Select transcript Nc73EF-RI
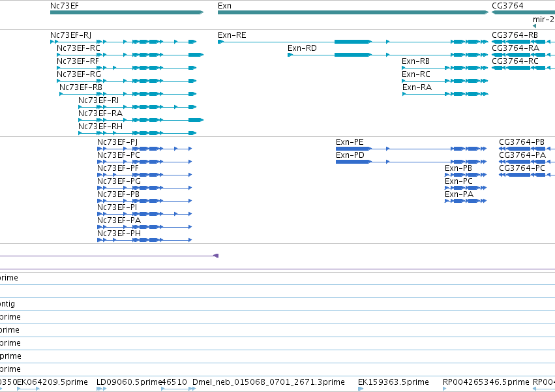This screenshot has height=392, width=555. (x=138, y=107)
